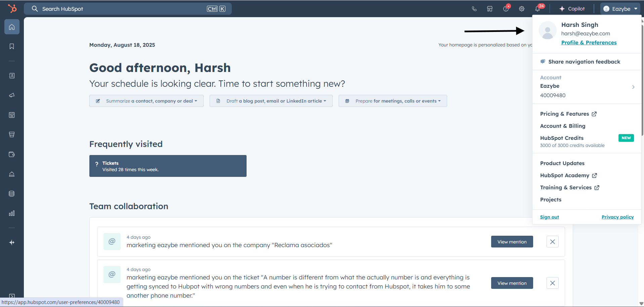The width and height of the screenshot is (644, 307).
Task: Launch Copilot from the top bar
Action: coord(572,9)
